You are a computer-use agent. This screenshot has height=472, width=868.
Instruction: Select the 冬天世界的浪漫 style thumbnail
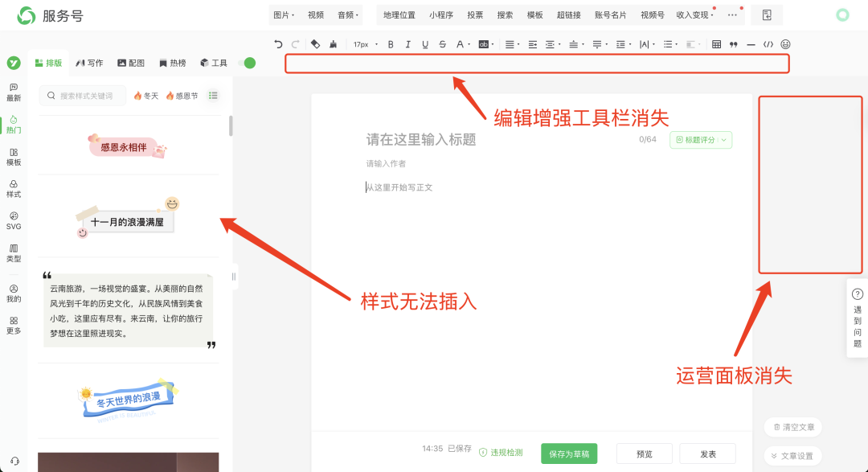[x=128, y=400]
